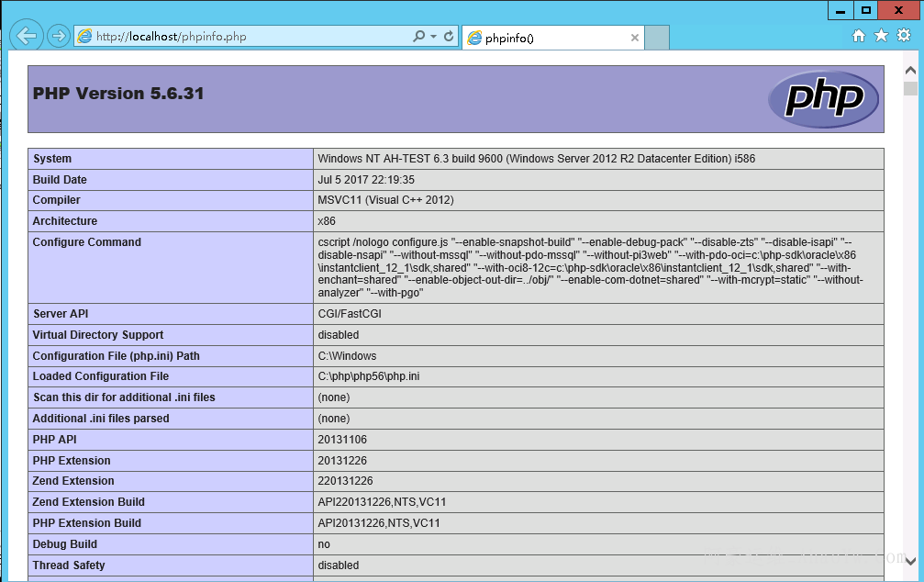The image size is (924, 582).
Task: Click the magnifier search icon in address bar
Action: (x=419, y=37)
